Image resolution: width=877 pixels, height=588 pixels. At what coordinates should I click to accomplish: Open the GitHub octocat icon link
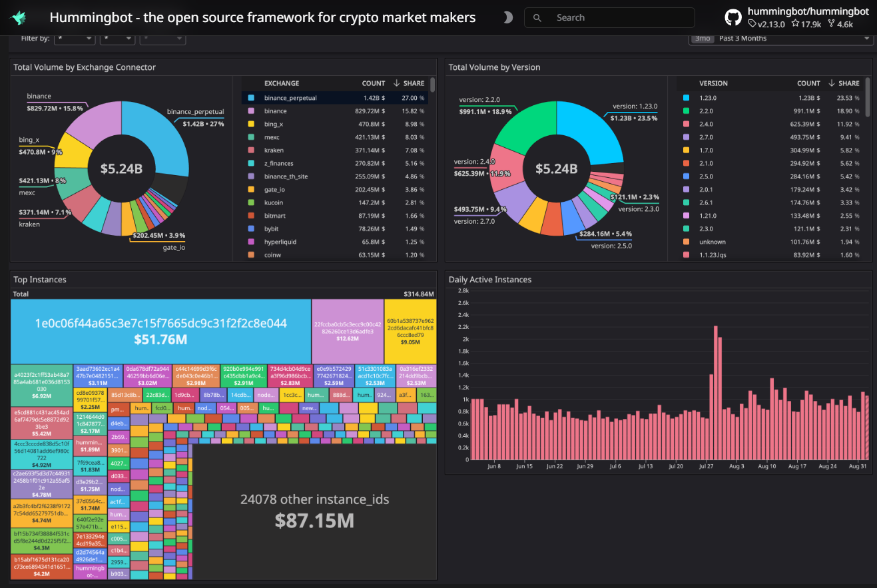(x=733, y=18)
